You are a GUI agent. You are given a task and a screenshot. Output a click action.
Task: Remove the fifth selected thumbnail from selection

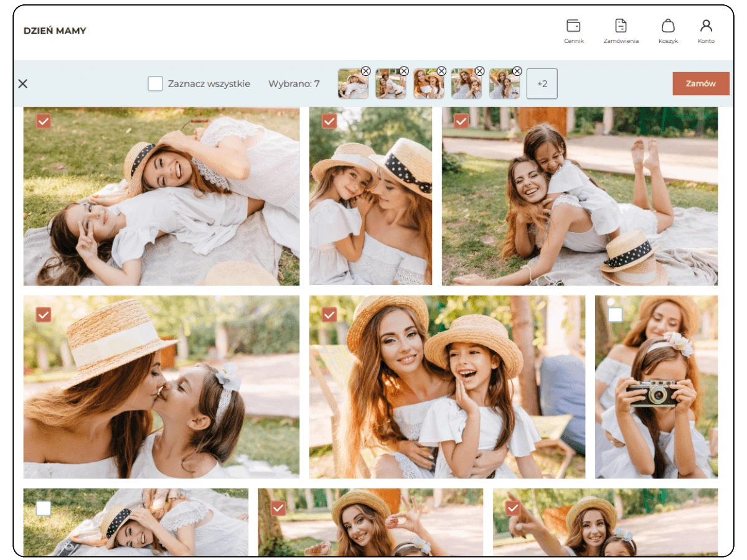coord(517,71)
